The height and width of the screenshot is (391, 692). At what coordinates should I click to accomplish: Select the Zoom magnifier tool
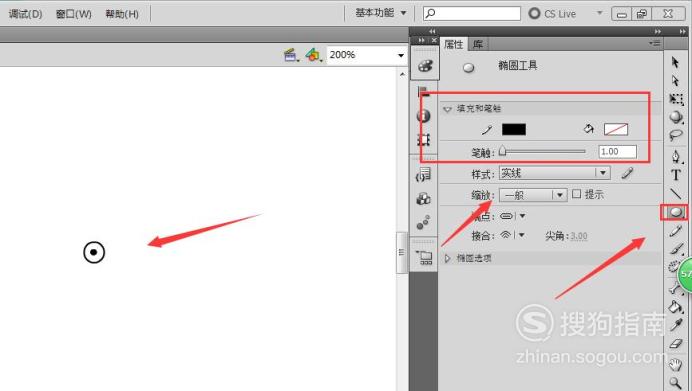(x=675, y=383)
